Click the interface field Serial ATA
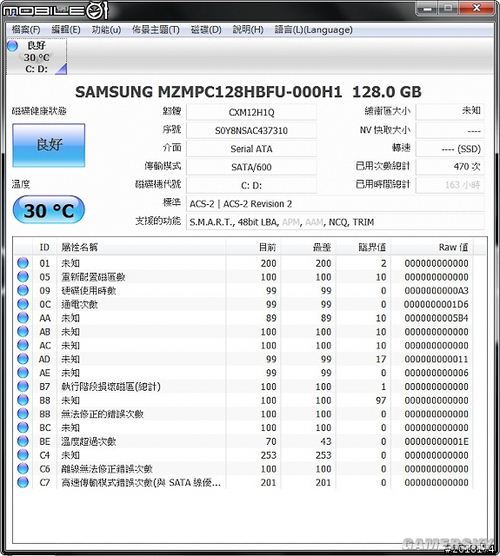Image resolution: width=500 pixels, height=556 pixels. [x=251, y=149]
